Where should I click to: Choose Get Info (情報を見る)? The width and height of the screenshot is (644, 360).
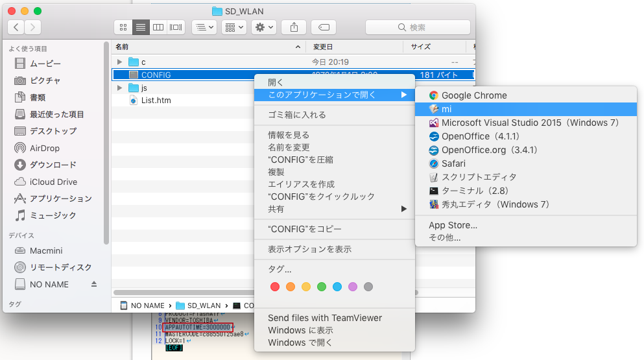tap(334, 135)
